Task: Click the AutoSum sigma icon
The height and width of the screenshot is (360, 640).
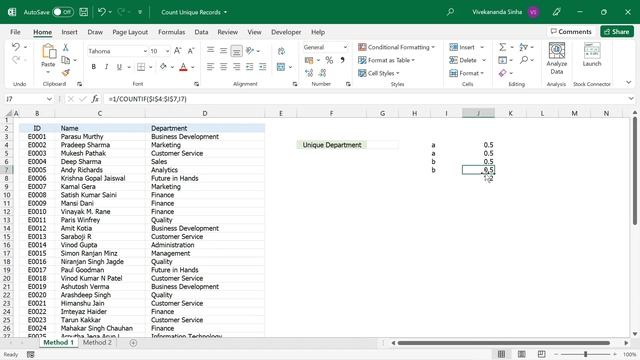Action: coord(502,47)
